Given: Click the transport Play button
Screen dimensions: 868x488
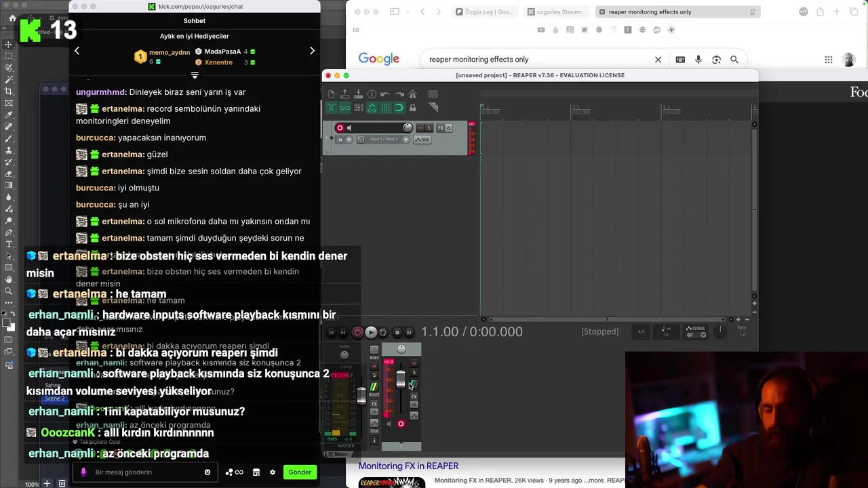Looking at the screenshot, I should coord(371,332).
